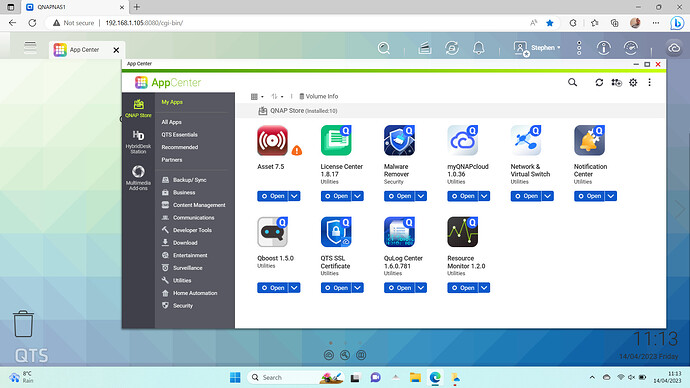Open the Malware Remover app
The height and width of the screenshot is (388, 690).
(400, 196)
